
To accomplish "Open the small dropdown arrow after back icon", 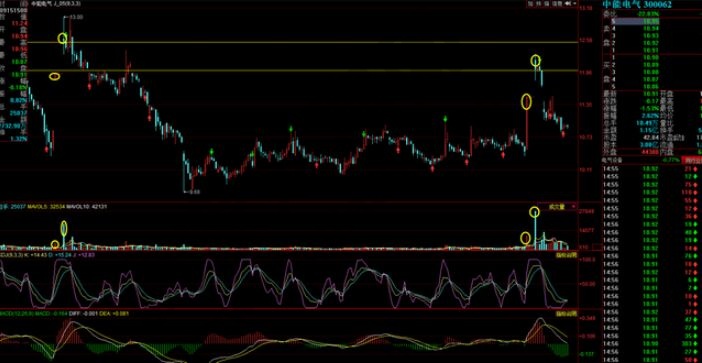I will point(575,4).
